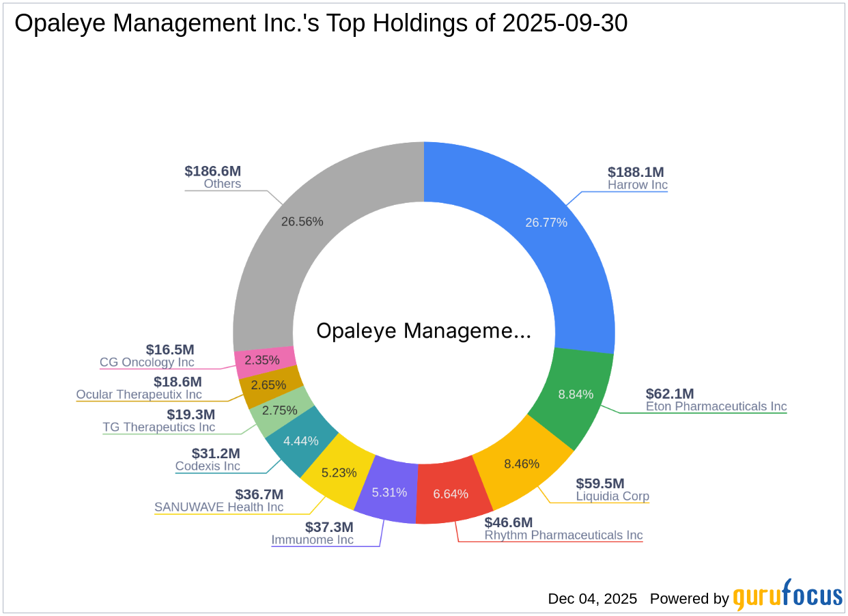Click the Dec 04, 2025 date text
The height and width of the screenshot is (616, 848).
(x=591, y=599)
